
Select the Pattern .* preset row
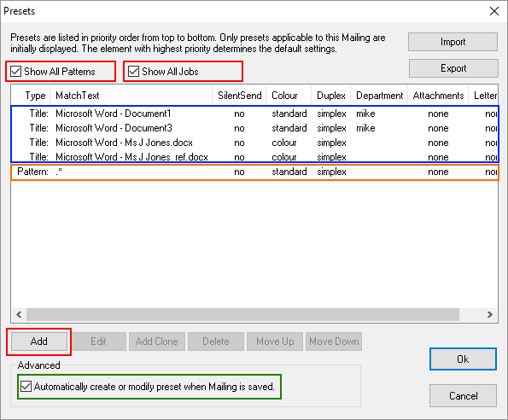click(x=254, y=172)
